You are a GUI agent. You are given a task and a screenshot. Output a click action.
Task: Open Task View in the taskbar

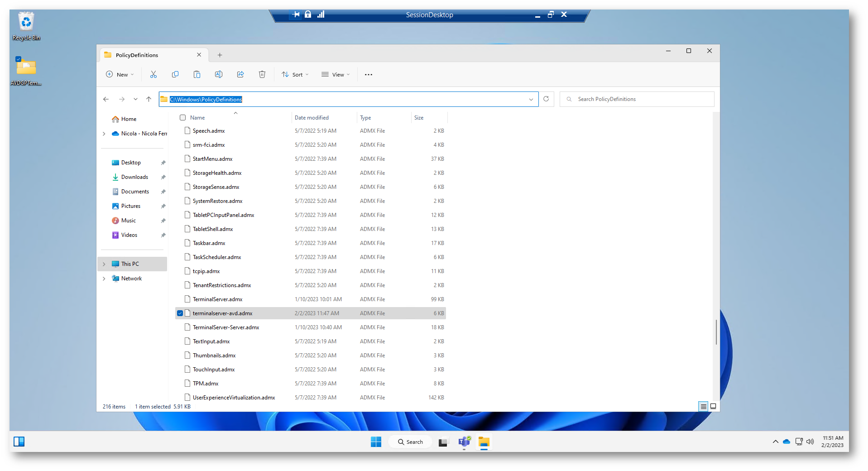(x=443, y=442)
